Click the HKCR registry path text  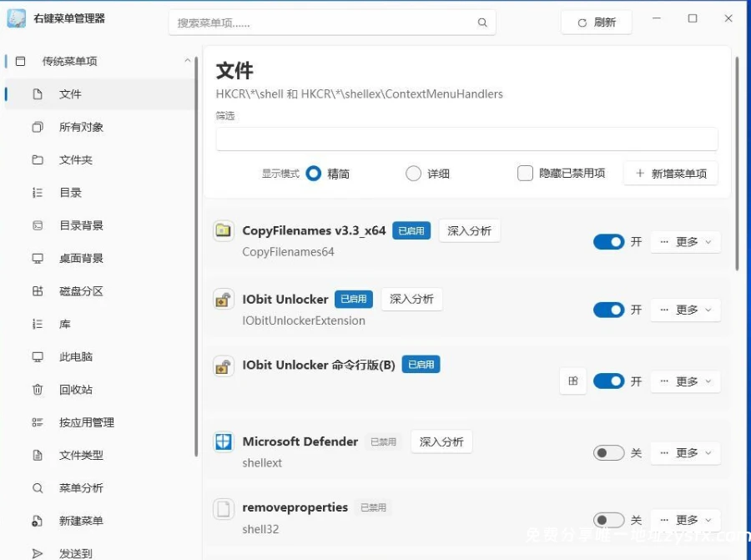coord(359,94)
